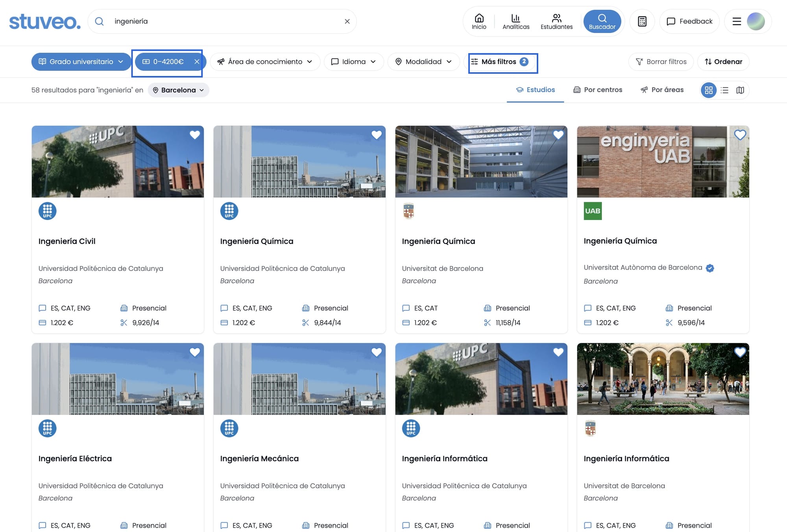Click Borrar filtros
Image resolution: width=787 pixels, height=532 pixels.
coord(661,62)
